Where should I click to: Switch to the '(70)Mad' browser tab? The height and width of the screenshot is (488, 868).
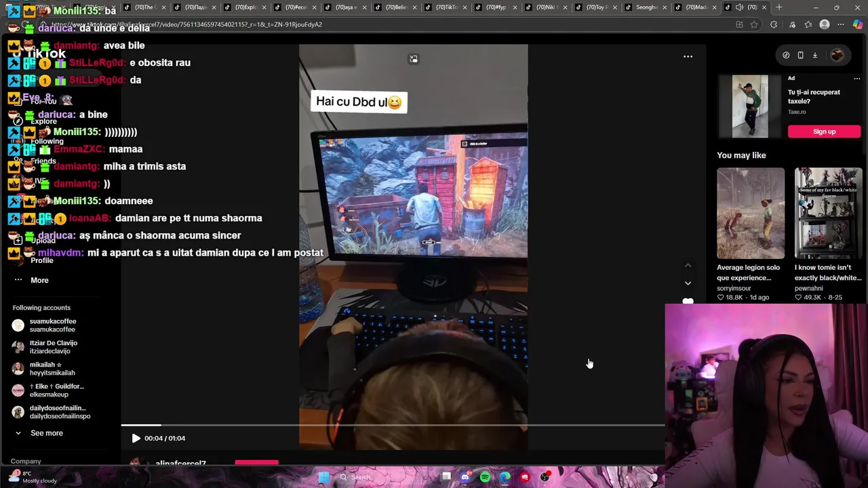click(697, 7)
